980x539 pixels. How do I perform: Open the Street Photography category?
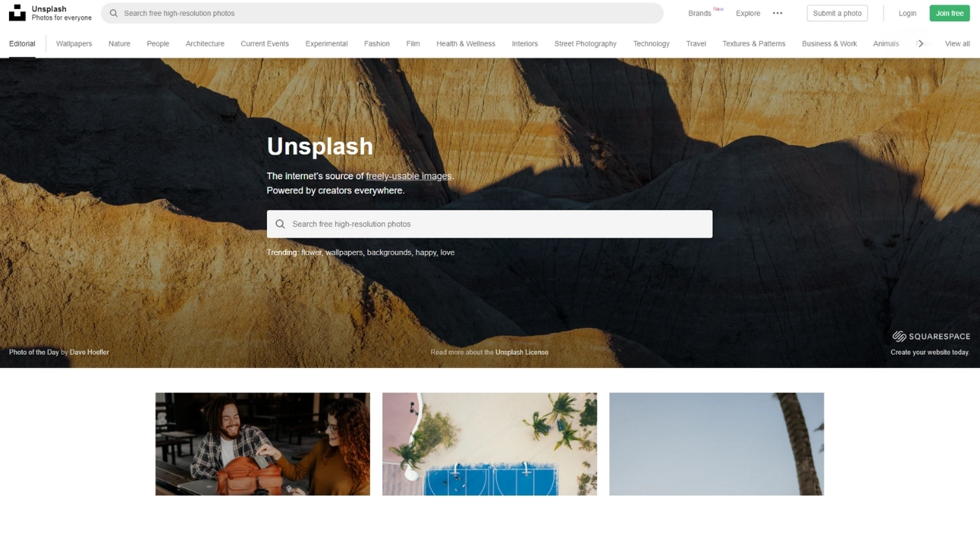(585, 43)
